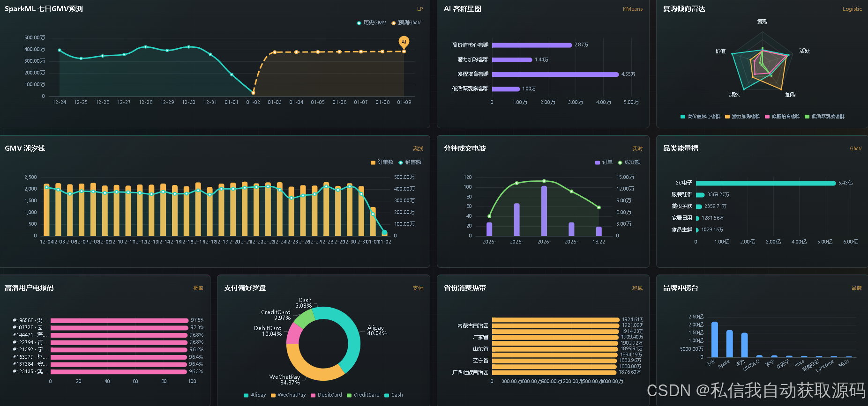Image resolution: width=868 pixels, height=406 pixels.
Task: Hide 高价值核心客群 in the radar legend
Action: [701, 117]
